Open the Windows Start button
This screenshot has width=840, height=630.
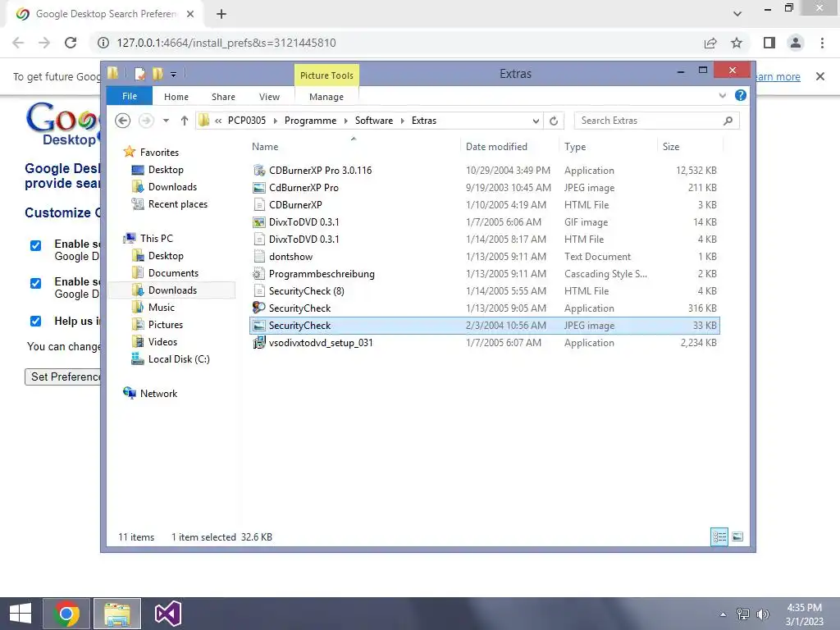21,614
